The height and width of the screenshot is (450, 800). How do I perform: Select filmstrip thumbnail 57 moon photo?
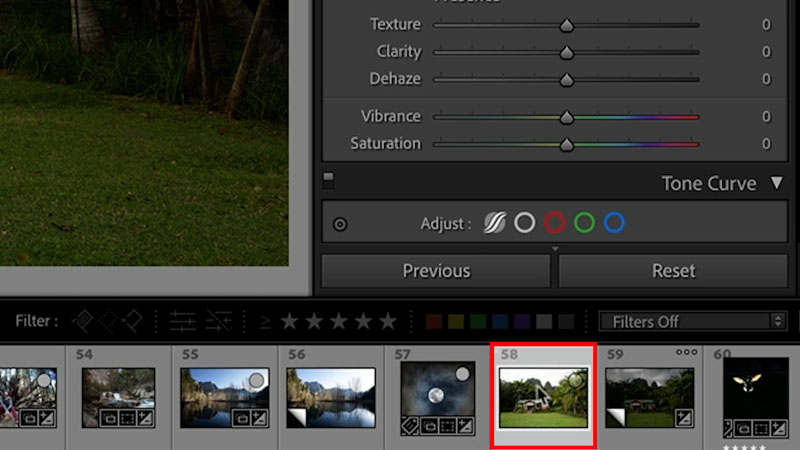click(438, 398)
